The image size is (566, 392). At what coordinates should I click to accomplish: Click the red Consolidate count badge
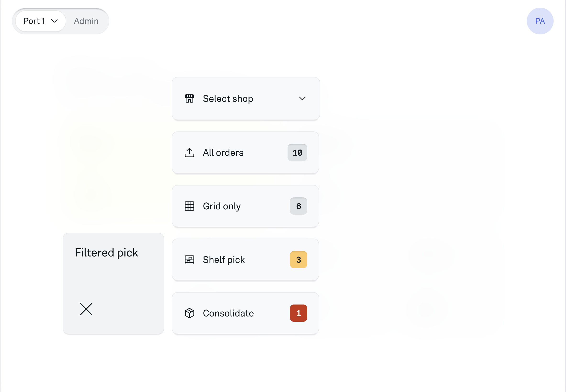(298, 313)
